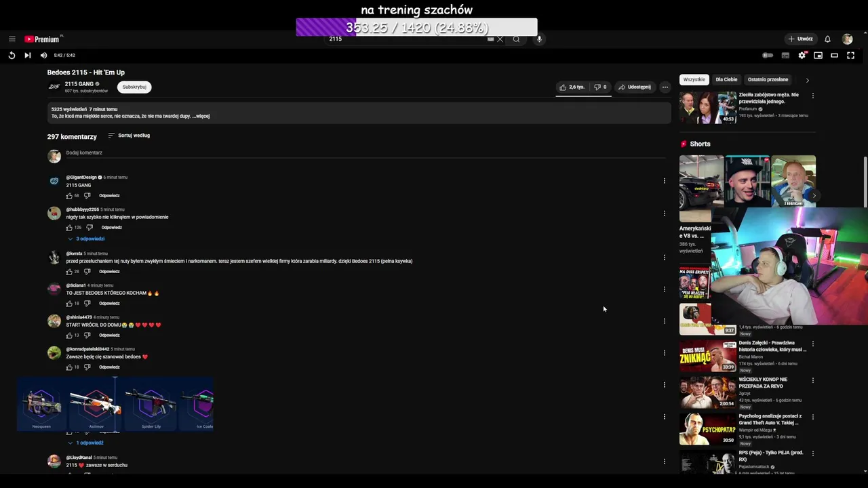Dislike the @GigantDesign comment
The width and height of the screenshot is (868, 488).
(x=87, y=196)
